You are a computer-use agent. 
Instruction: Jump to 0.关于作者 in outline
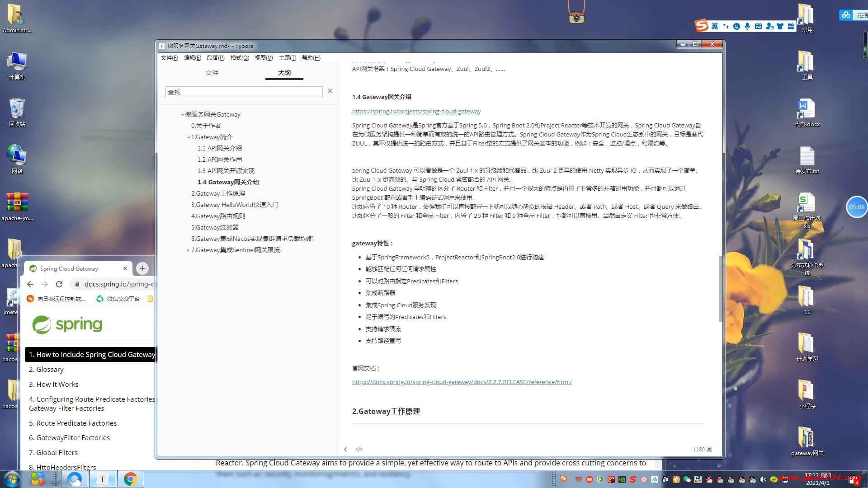206,126
